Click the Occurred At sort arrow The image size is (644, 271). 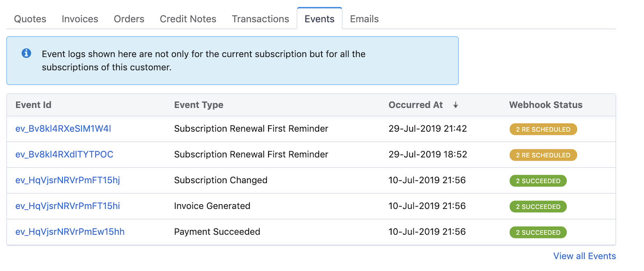pyautogui.click(x=456, y=105)
